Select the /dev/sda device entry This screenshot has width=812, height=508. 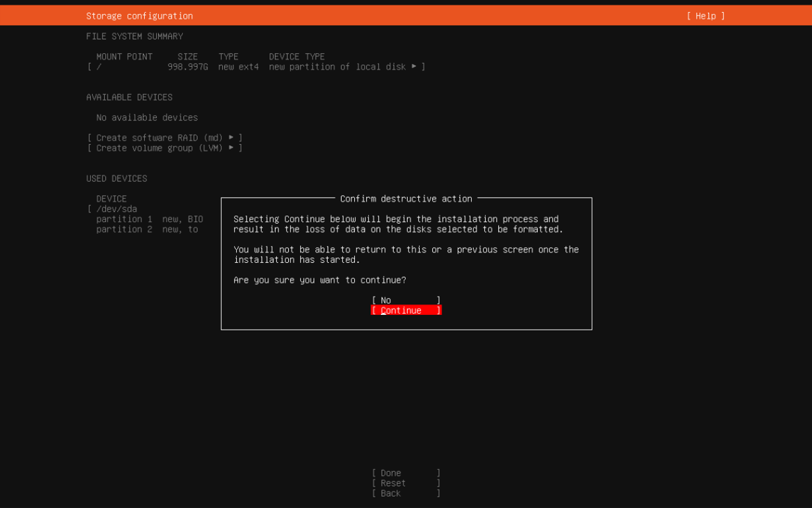point(117,209)
